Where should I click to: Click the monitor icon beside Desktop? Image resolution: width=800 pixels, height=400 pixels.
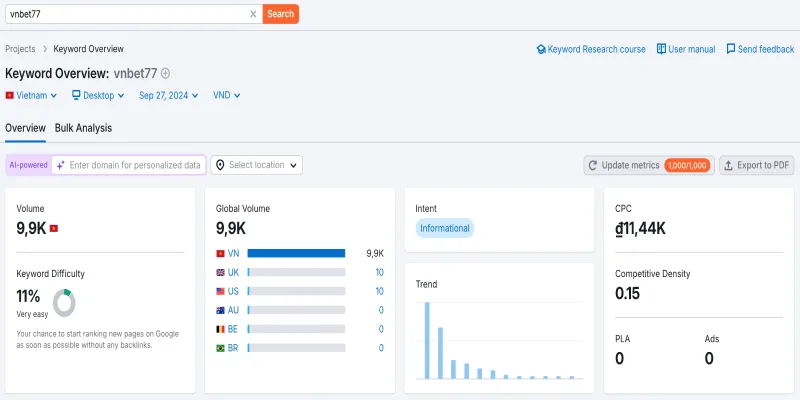point(76,95)
